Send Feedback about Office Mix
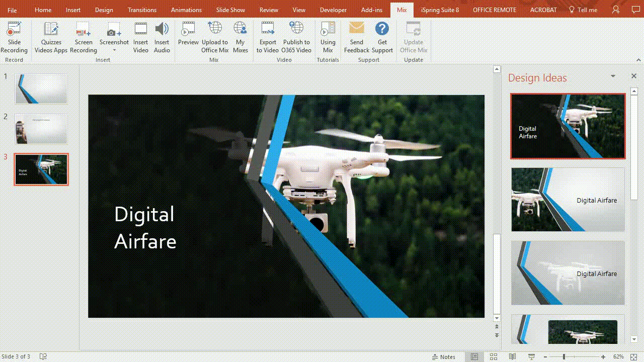 pyautogui.click(x=356, y=35)
